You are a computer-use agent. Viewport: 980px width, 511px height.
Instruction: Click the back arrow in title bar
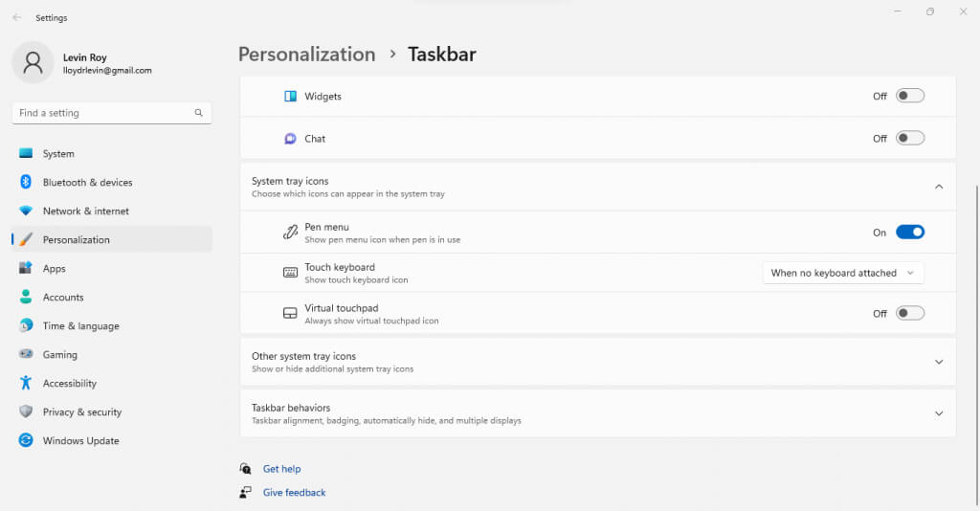pyautogui.click(x=16, y=17)
